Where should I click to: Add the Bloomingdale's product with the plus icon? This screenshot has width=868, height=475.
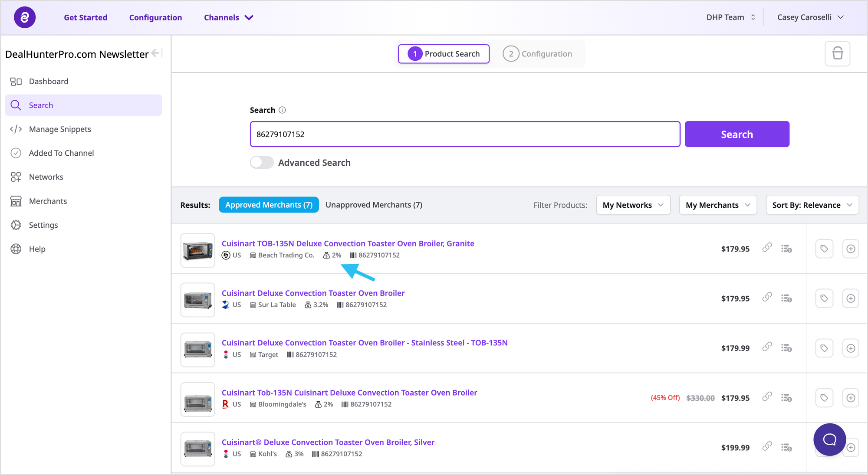[851, 398]
